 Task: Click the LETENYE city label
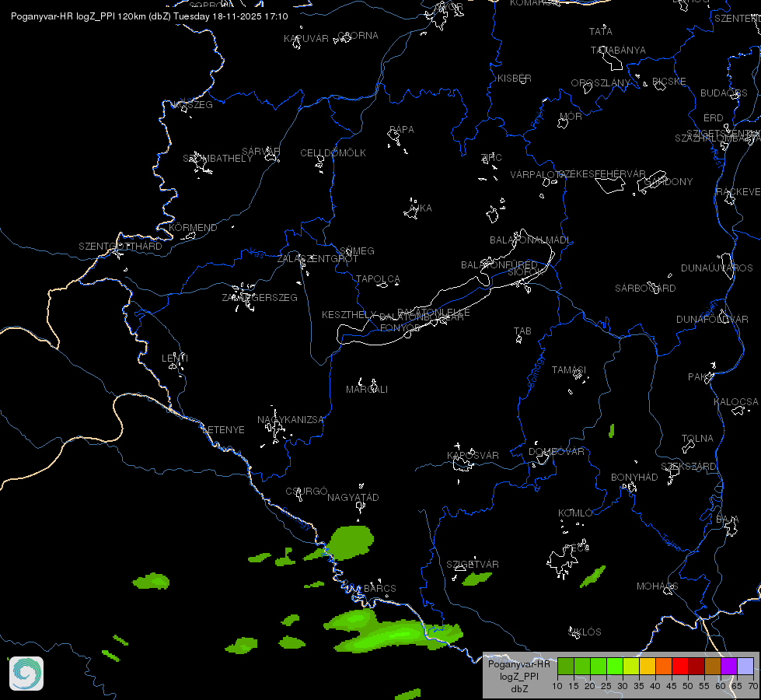point(223,429)
